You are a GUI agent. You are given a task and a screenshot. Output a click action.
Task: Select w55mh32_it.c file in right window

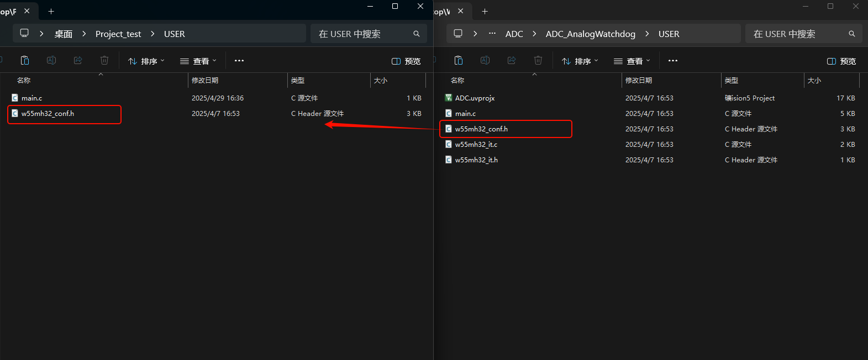click(x=476, y=145)
